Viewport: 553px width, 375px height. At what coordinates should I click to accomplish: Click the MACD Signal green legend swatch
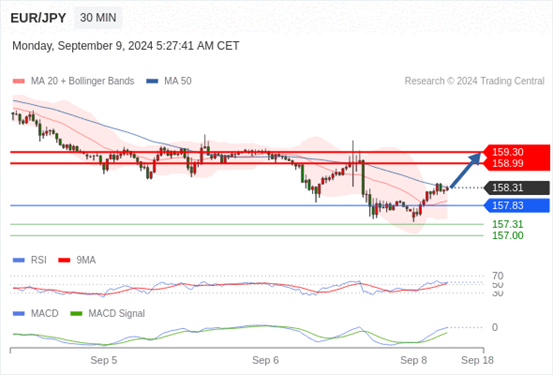coord(76,314)
